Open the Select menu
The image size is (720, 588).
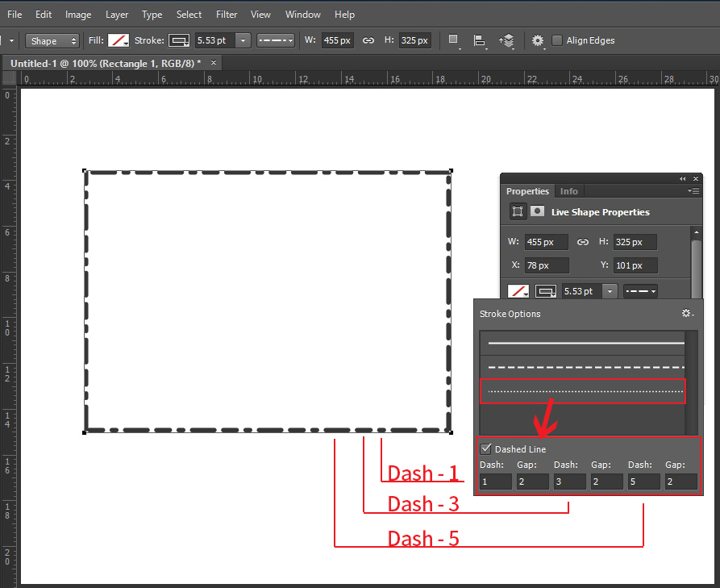[x=189, y=15]
